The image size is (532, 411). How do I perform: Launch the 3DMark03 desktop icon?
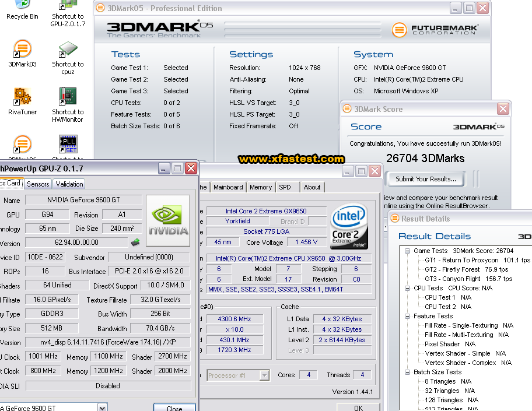22,54
